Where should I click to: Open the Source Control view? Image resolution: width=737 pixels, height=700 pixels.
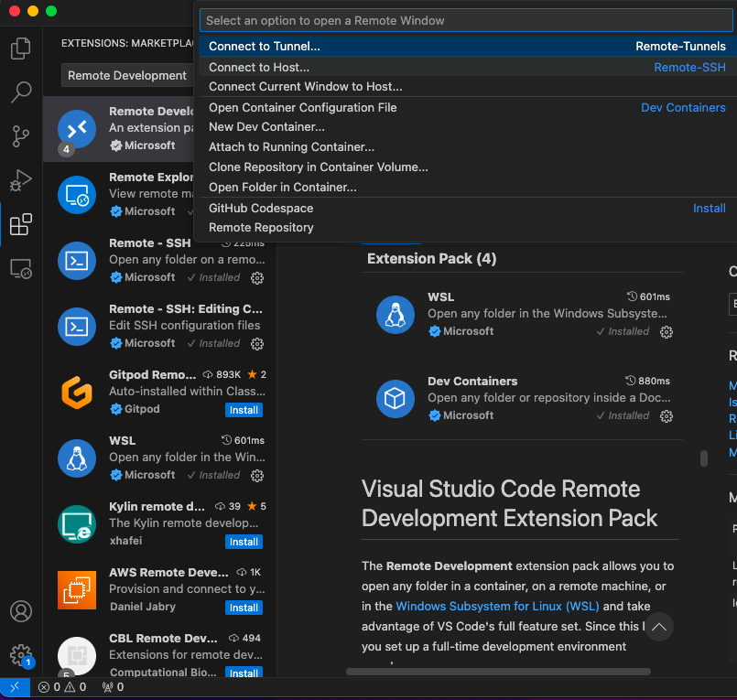click(21, 136)
